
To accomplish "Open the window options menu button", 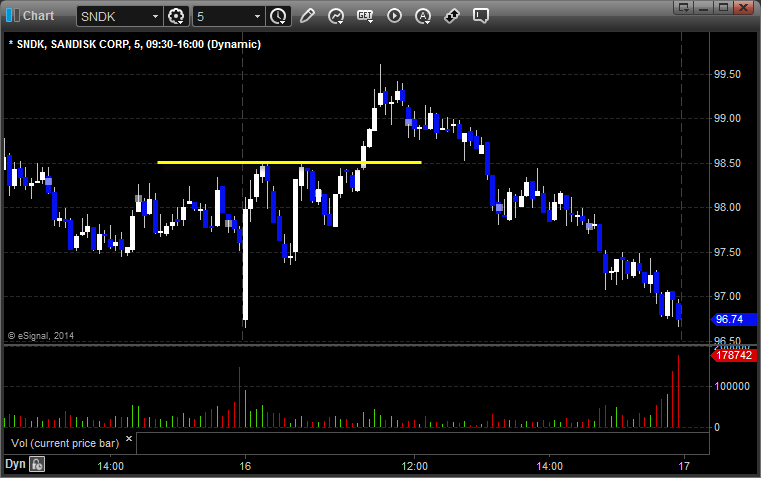I will point(683,7).
